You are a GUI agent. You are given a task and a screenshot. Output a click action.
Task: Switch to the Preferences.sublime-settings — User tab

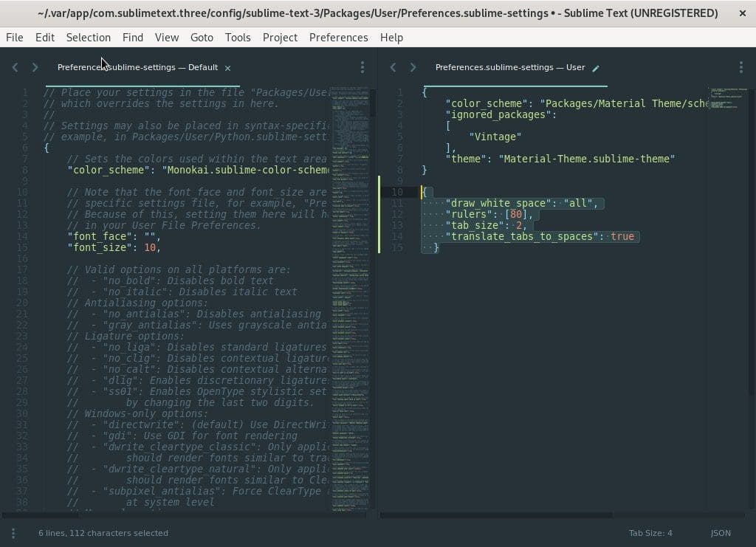pos(509,67)
